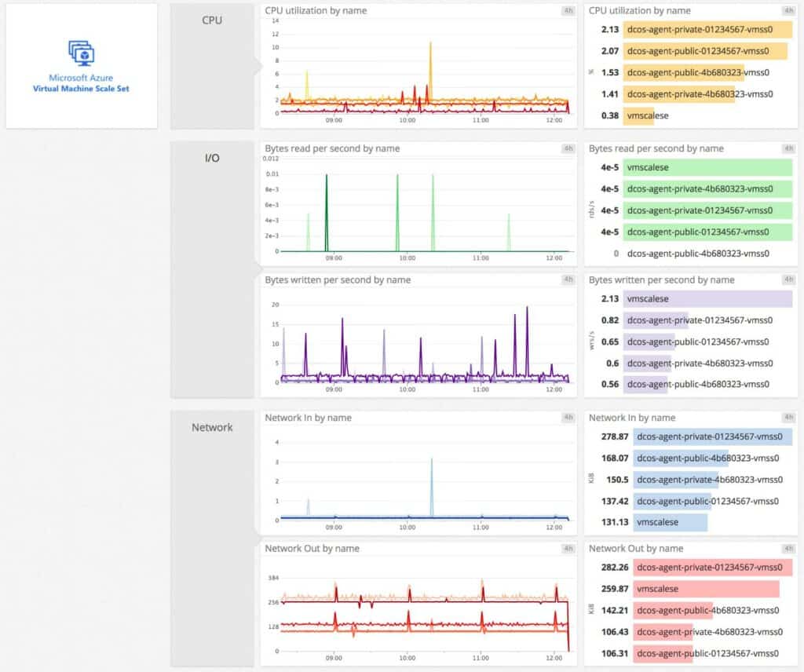
Task: Select Bytes read bar dcos-agent-private-4b680323-vmss0
Action: pyautogui.click(x=707, y=188)
